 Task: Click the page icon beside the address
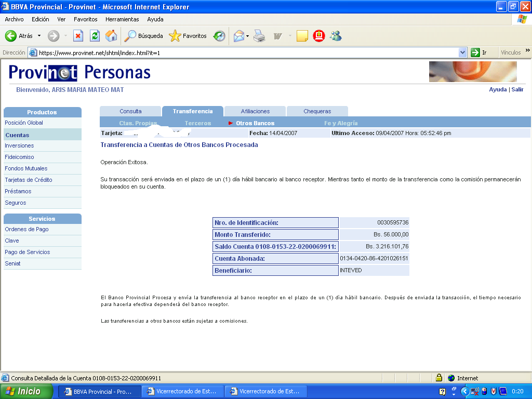tap(33, 52)
